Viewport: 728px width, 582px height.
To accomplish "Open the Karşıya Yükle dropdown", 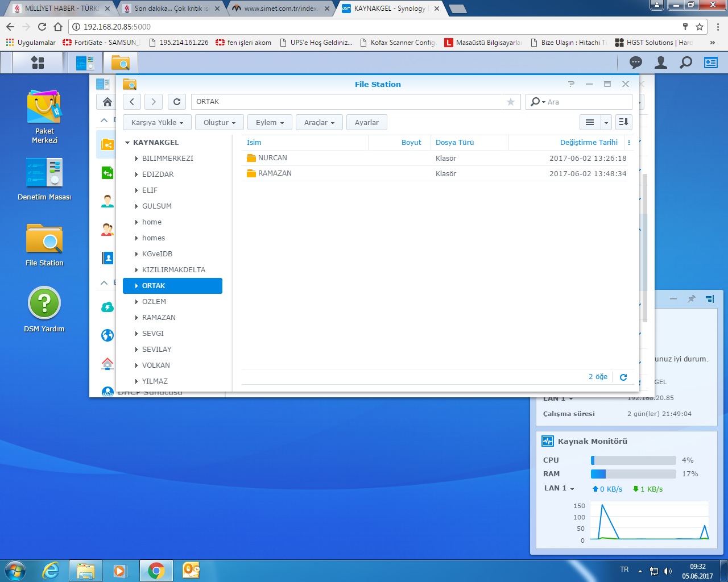I will (157, 122).
